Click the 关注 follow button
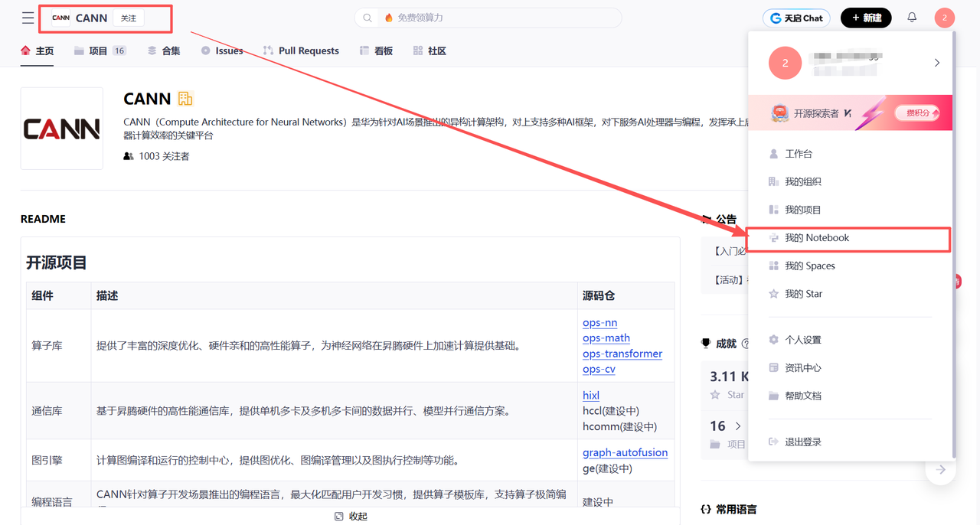The height and width of the screenshot is (525, 980). pyautogui.click(x=129, y=18)
